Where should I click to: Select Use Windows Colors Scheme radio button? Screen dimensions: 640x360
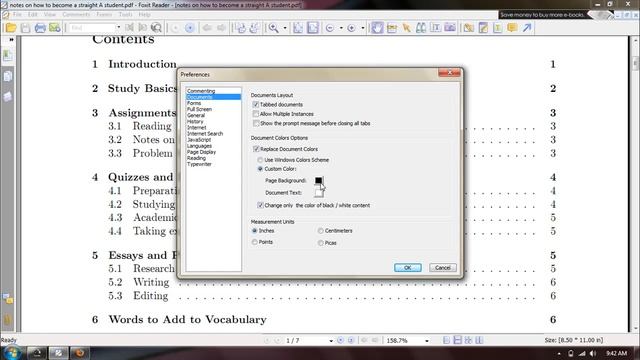[x=260, y=160]
